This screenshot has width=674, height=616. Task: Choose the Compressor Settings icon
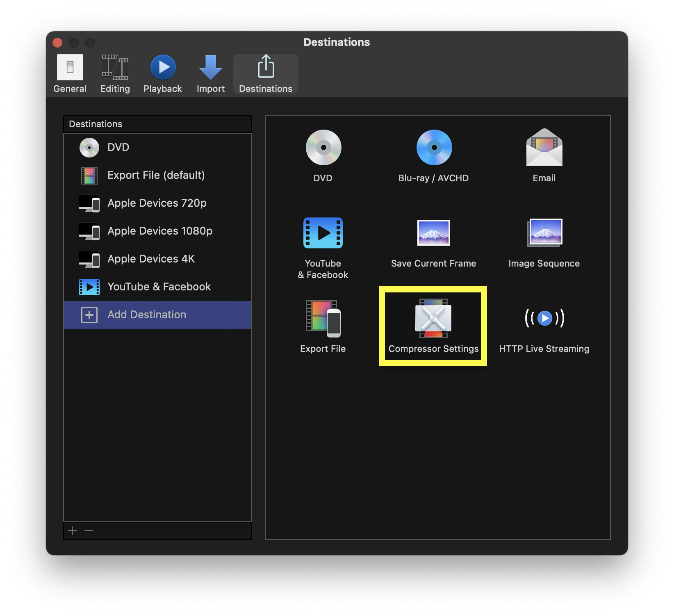coord(433,318)
